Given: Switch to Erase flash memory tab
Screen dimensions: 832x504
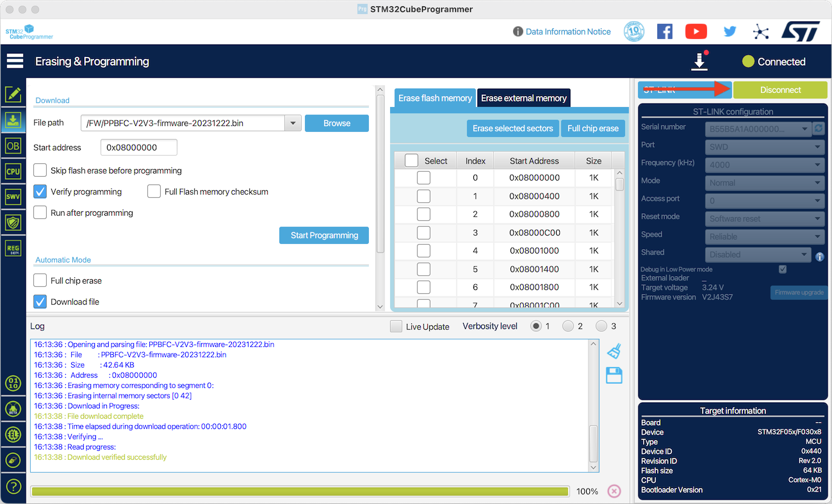Looking at the screenshot, I should (x=435, y=98).
